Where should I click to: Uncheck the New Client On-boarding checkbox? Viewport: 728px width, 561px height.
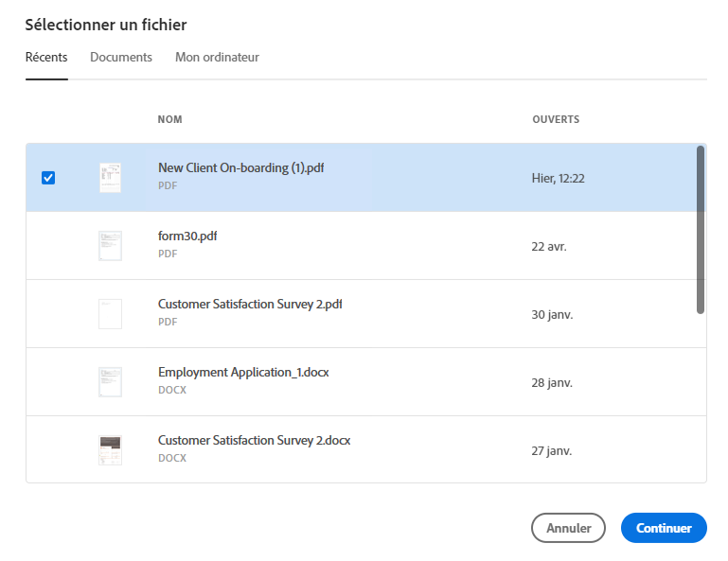click(x=49, y=178)
